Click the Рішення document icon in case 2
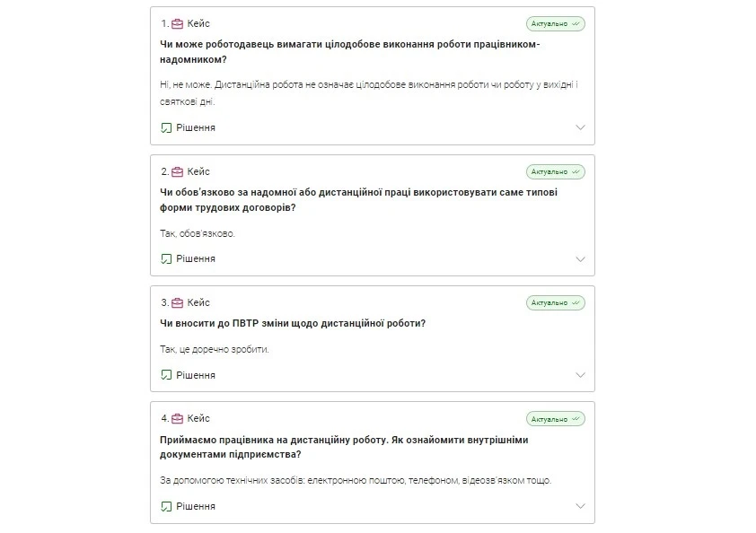Screen dimensions: 756x533 pos(165,258)
